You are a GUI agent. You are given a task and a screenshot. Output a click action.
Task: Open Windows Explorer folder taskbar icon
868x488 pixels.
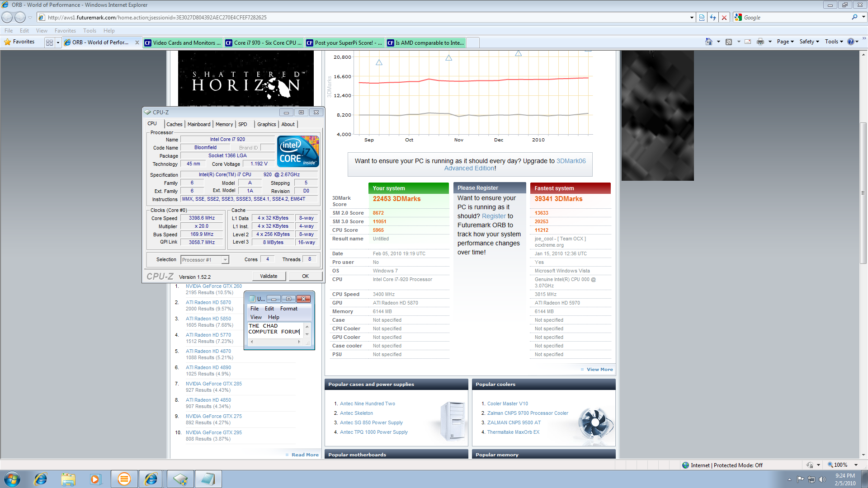tap(68, 479)
